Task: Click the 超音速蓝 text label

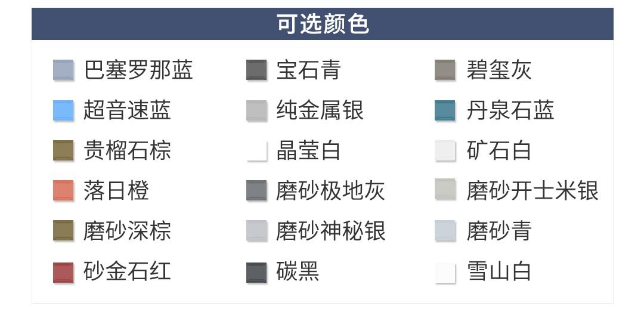Action: [127, 110]
